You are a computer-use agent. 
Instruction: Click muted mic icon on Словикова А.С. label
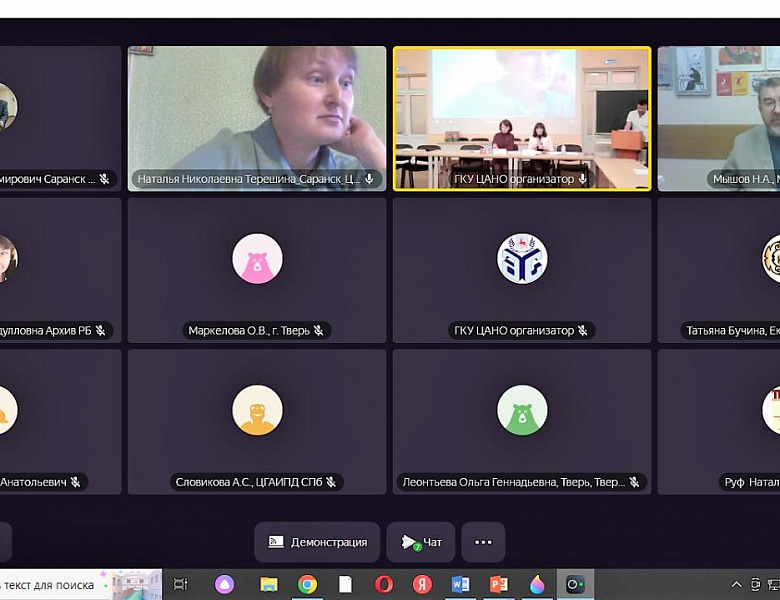[331, 482]
